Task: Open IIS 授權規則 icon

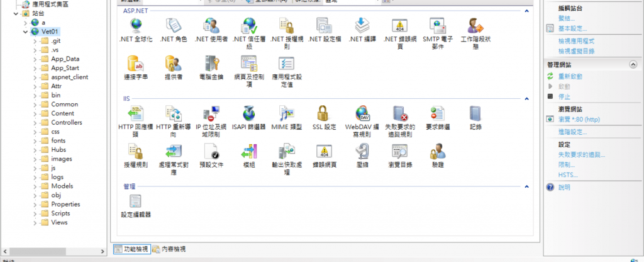Action: (x=136, y=152)
